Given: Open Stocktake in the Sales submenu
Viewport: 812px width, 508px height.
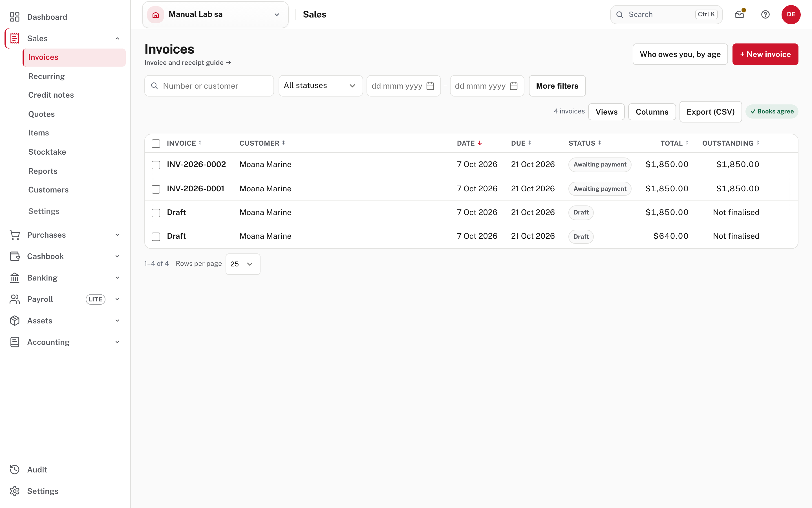Looking at the screenshot, I should point(47,152).
